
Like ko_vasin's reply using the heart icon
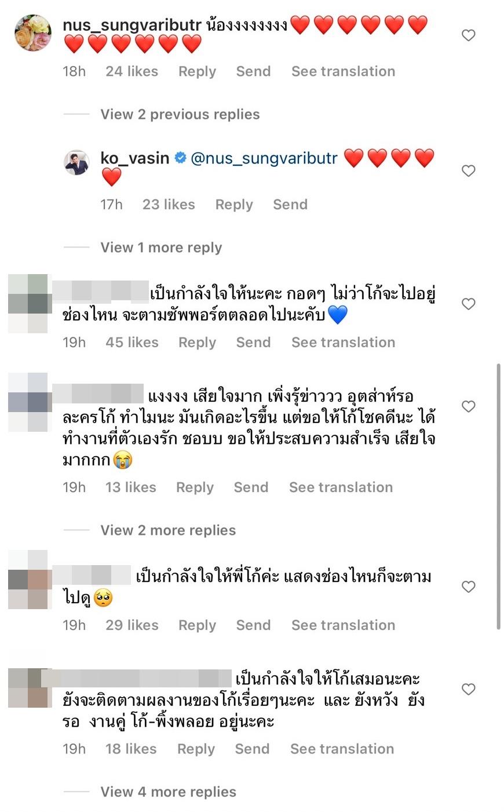tap(469, 170)
